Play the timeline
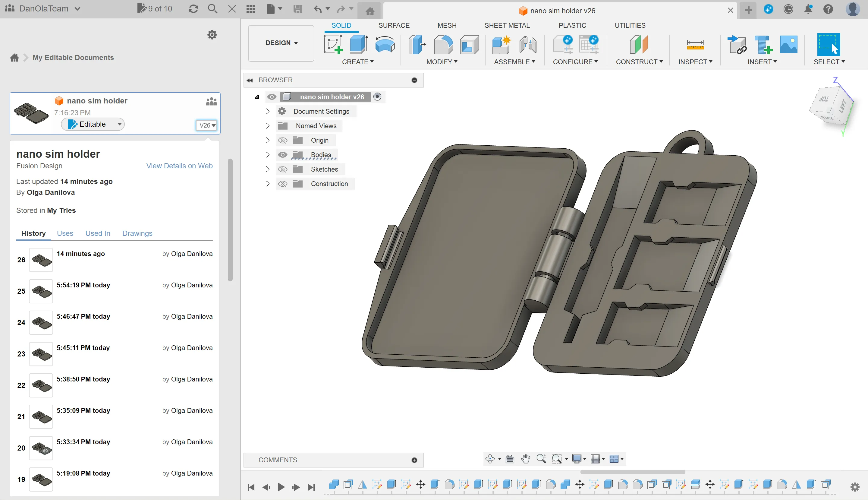This screenshot has height=500, width=868. (281, 487)
